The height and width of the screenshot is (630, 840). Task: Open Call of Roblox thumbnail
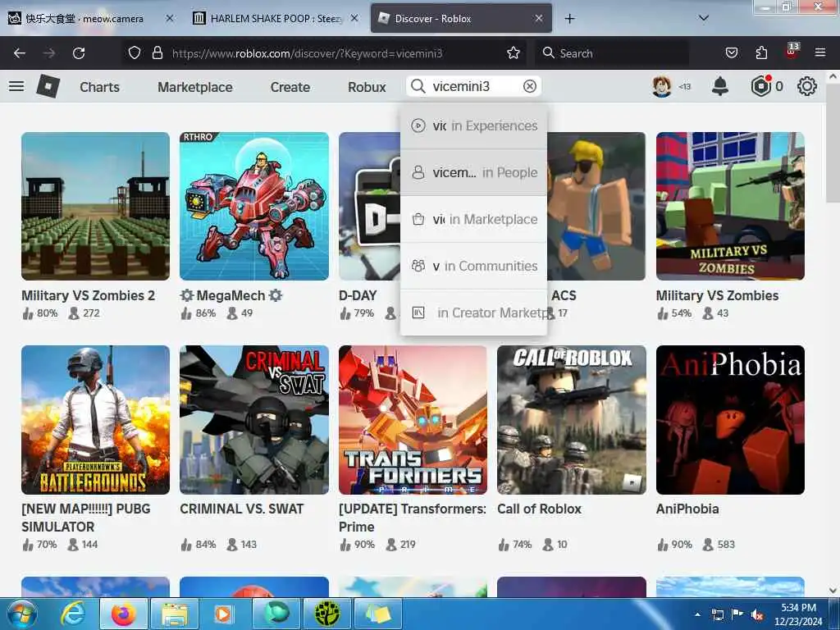click(x=572, y=420)
